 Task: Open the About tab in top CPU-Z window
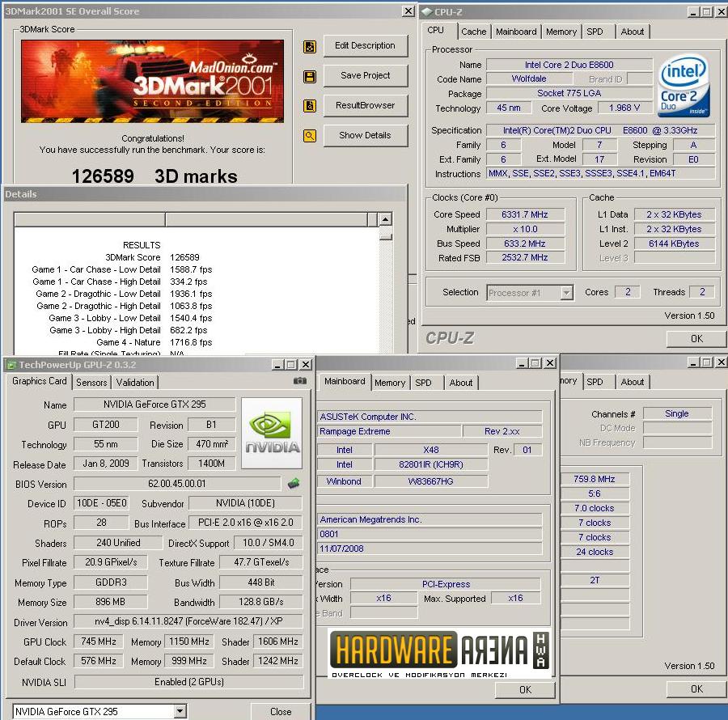[633, 32]
